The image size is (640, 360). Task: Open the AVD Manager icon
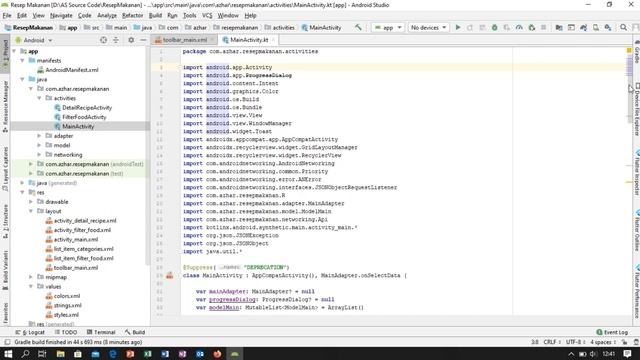[596, 27]
